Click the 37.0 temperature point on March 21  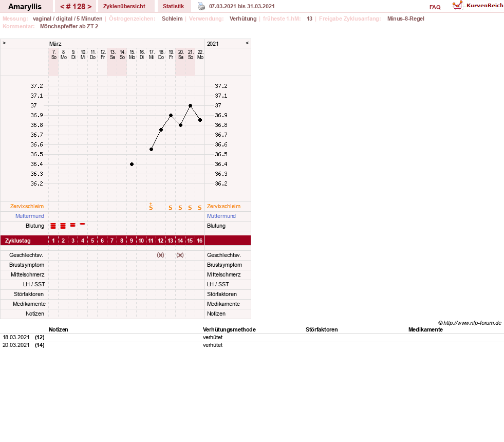[x=190, y=105]
